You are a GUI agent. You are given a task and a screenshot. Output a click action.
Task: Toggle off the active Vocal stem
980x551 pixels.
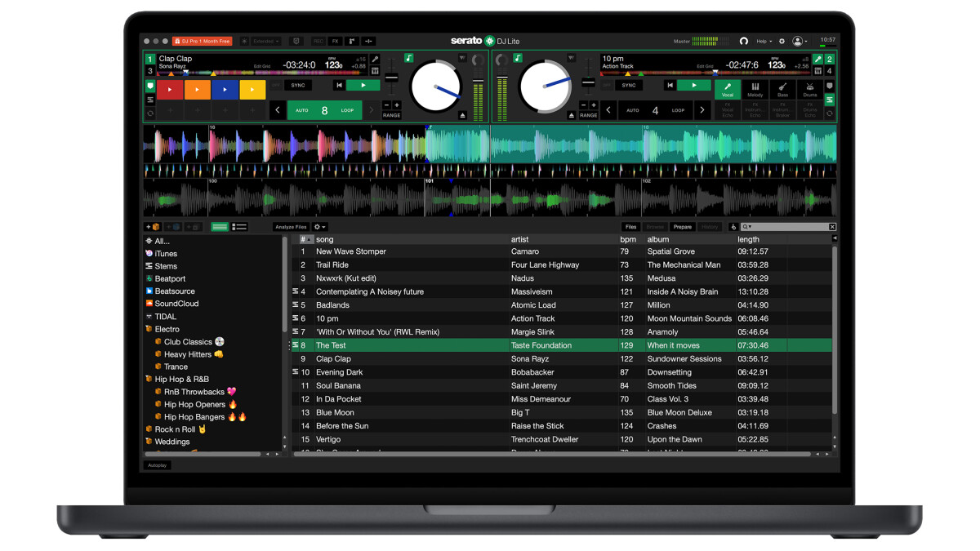point(729,91)
